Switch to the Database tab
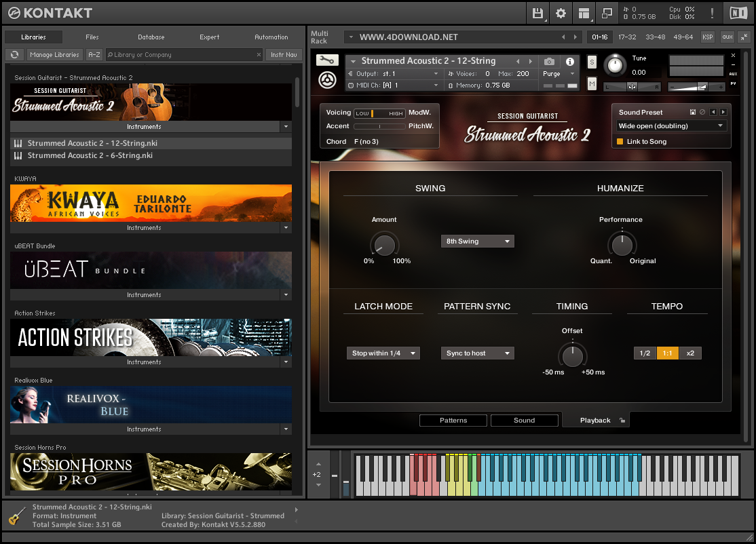The width and height of the screenshot is (756, 544). point(151,37)
